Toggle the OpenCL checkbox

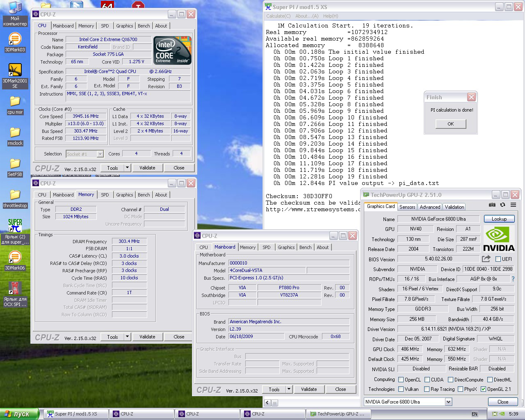coord(401,379)
